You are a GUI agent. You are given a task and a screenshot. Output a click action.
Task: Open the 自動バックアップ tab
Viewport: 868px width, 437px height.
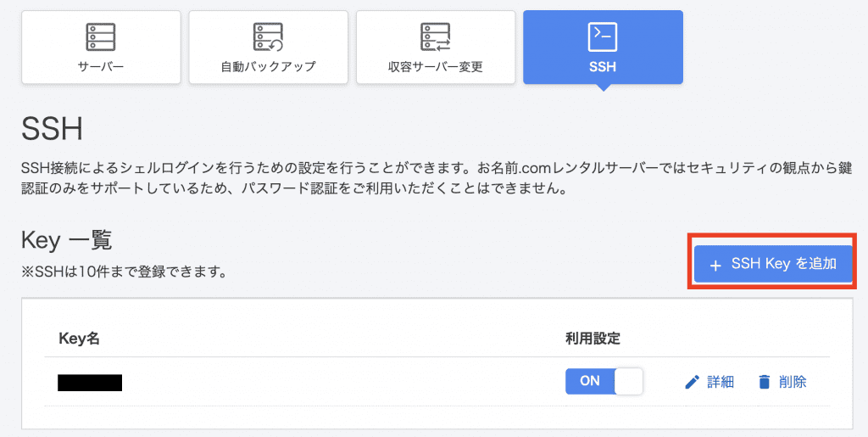[268, 48]
